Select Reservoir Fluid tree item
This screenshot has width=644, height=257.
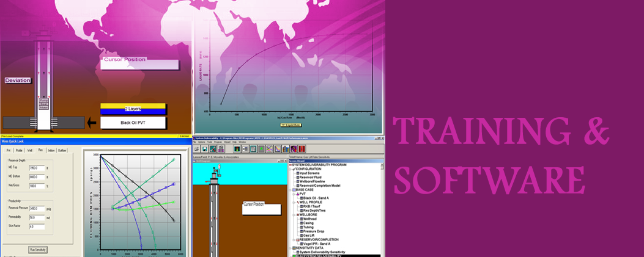pos(310,178)
